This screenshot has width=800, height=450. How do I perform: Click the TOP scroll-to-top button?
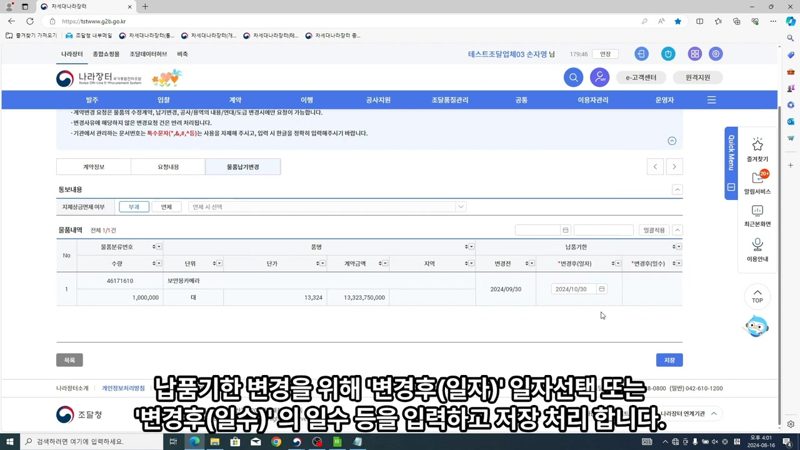pyautogui.click(x=757, y=296)
